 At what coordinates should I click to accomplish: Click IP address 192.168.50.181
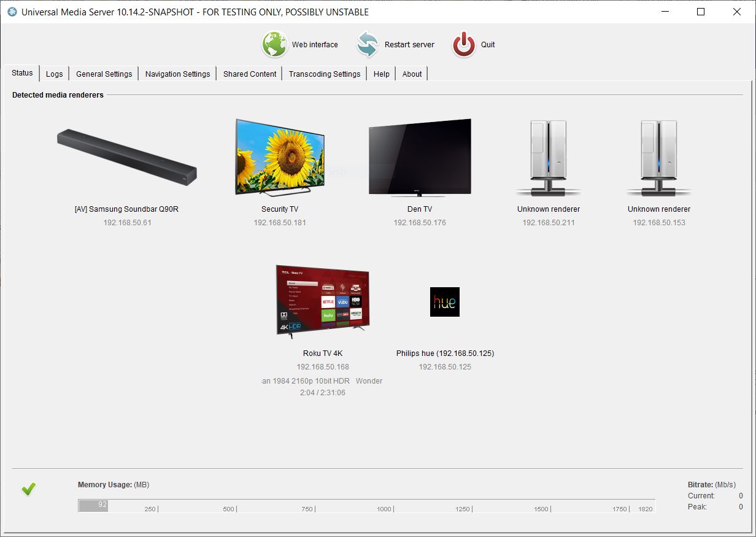click(x=280, y=223)
